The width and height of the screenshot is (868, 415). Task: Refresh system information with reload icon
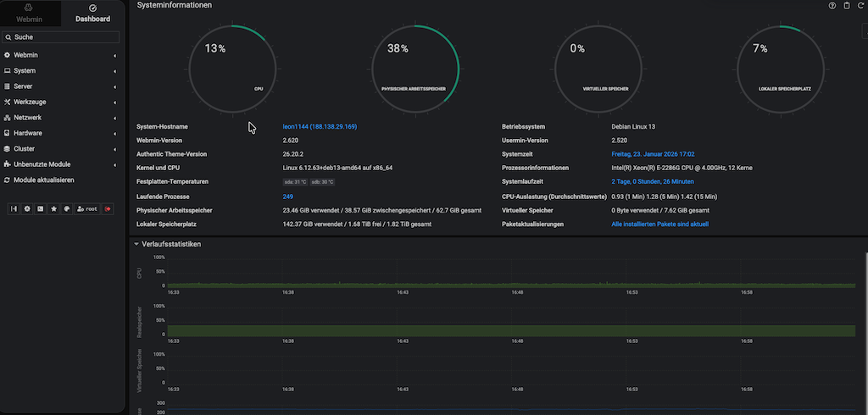point(860,6)
